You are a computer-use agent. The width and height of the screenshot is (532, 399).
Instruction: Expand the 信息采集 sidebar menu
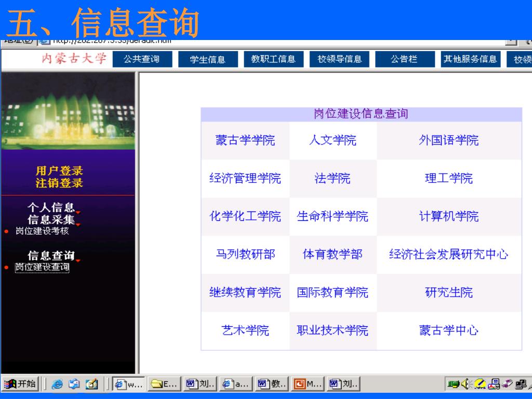[51, 220]
